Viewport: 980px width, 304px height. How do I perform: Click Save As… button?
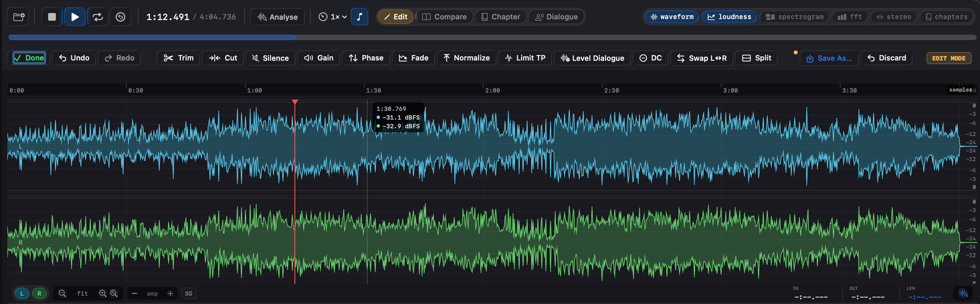(829, 58)
